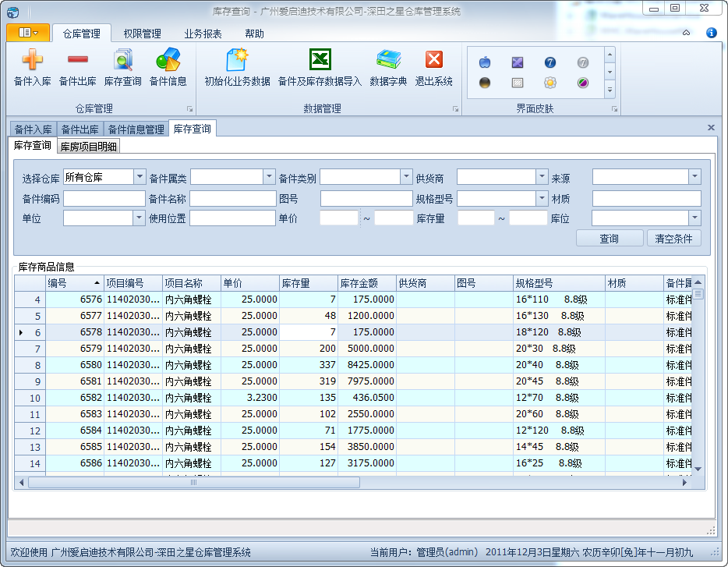Apply the blue apple skin
The image size is (728, 567).
[x=485, y=62]
